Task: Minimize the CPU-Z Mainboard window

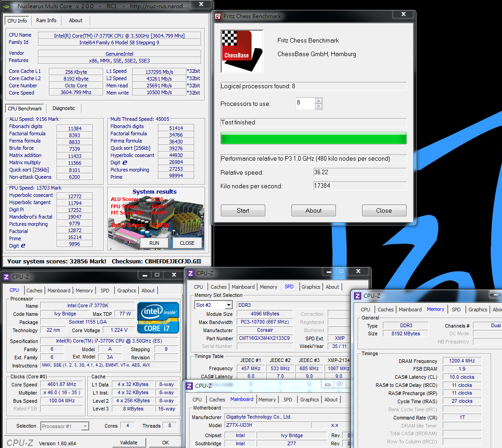Action: click(x=328, y=384)
